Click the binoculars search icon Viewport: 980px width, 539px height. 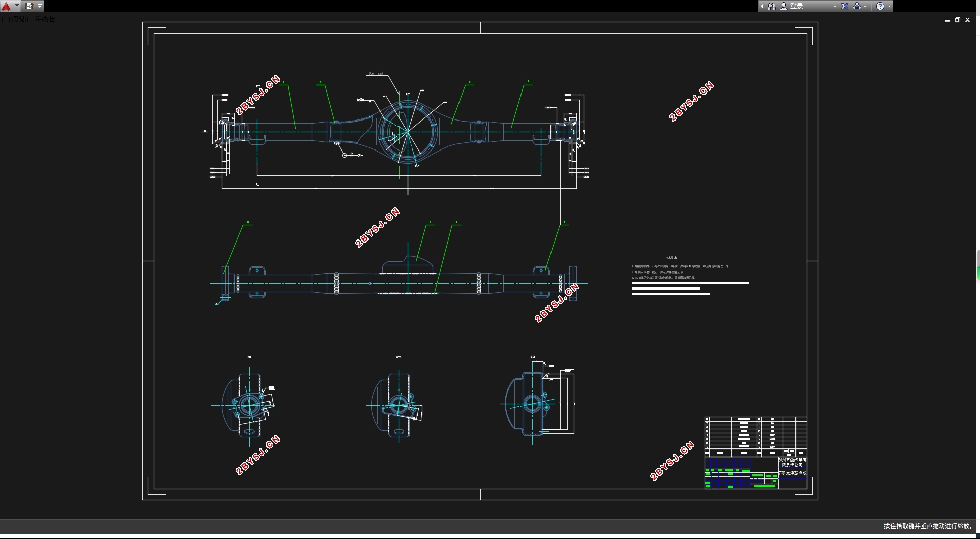(x=772, y=6)
